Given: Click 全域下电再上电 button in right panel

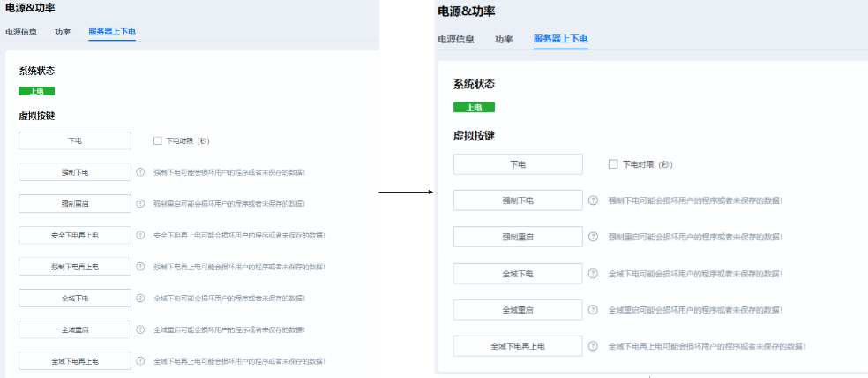Looking at the screenshot, I should click(518, 346).
